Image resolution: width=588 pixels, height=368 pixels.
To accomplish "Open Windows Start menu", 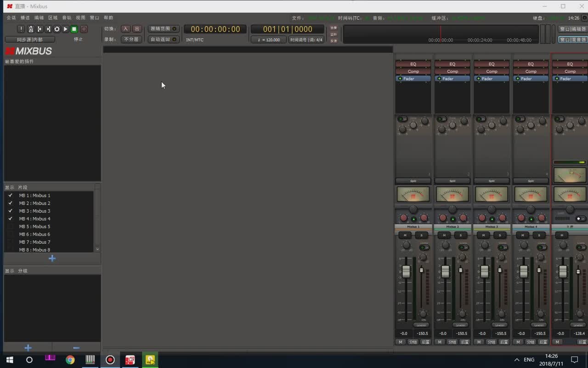I will 10,360.
